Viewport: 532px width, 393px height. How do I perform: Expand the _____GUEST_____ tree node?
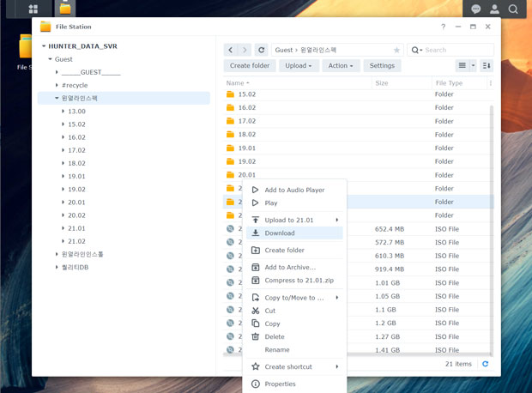(x=57, y=72)
